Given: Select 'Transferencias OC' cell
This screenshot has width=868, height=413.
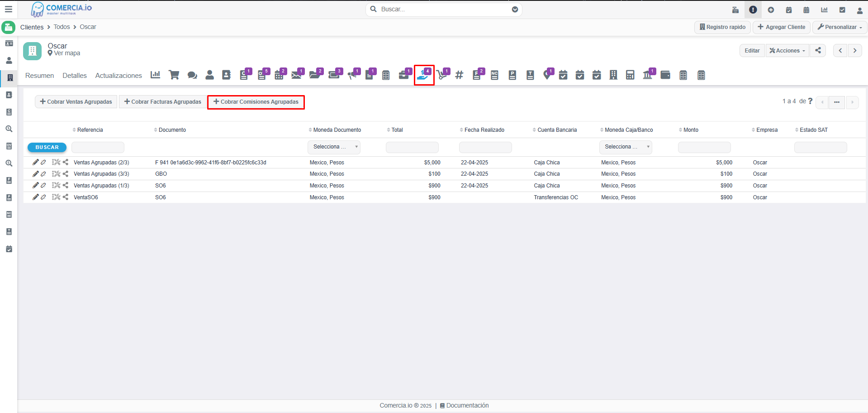Looking at the screenshot, I should point(556,197).
